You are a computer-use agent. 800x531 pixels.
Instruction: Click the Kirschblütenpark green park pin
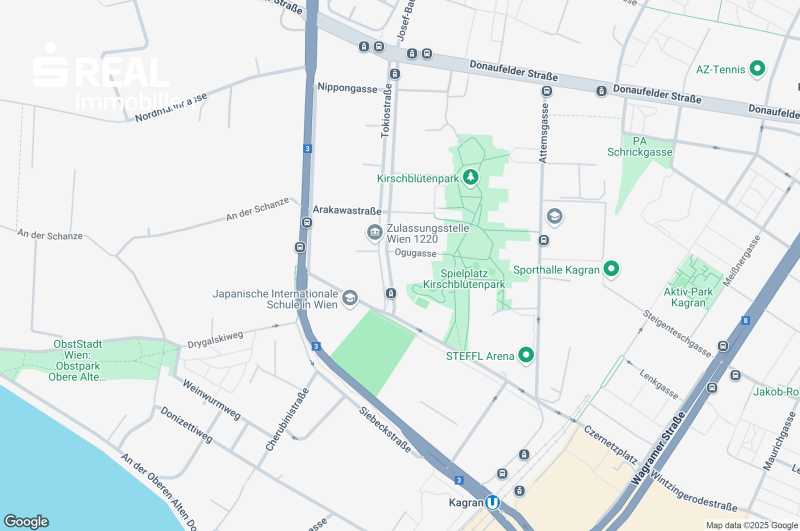pyautogui.click(x=470, y=177)
